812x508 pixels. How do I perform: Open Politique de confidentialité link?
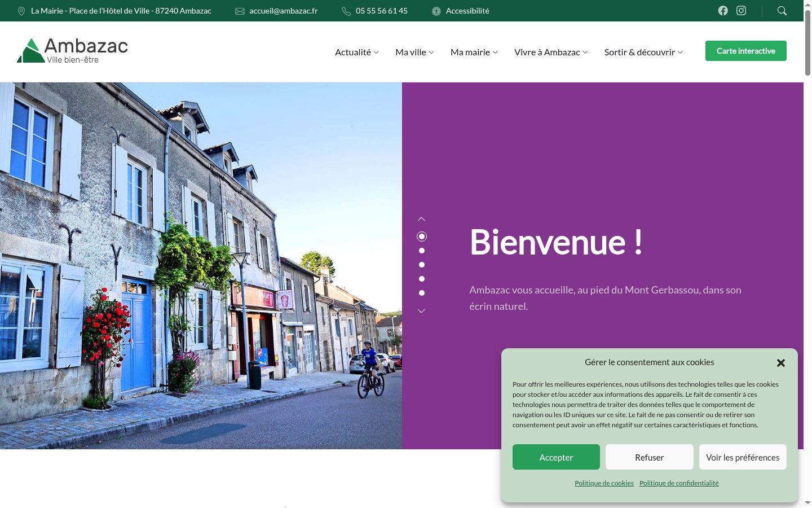coord(679,483)
